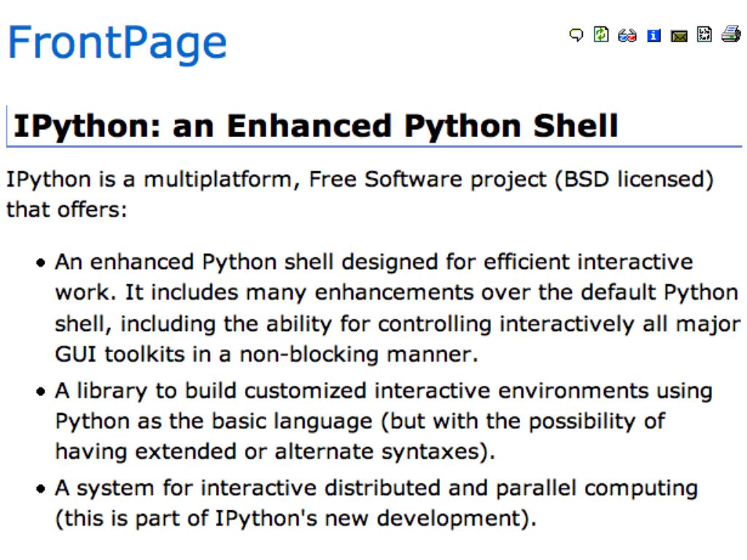Image resolution: width=747 pixels, height=560 pixels.
Task: Click the speech bubble edit icon
Action: click(x=576, y=35)
